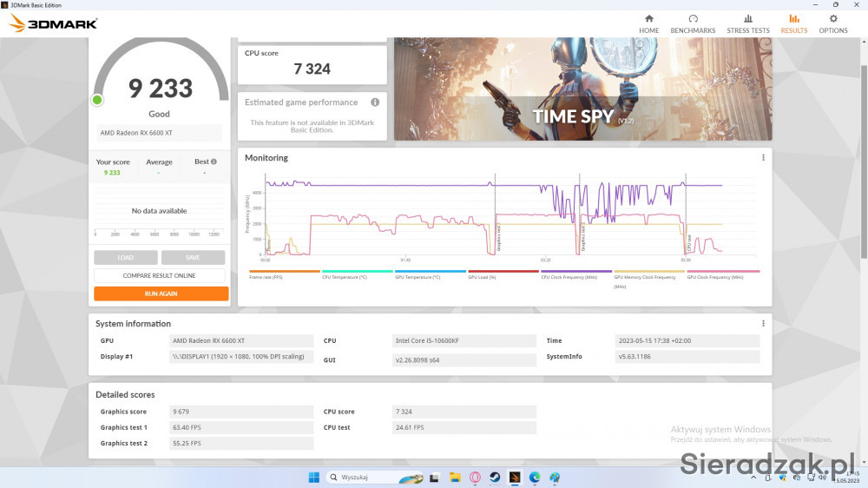
Task: Switch to Stress Tests tab
Action: point(748,24)
